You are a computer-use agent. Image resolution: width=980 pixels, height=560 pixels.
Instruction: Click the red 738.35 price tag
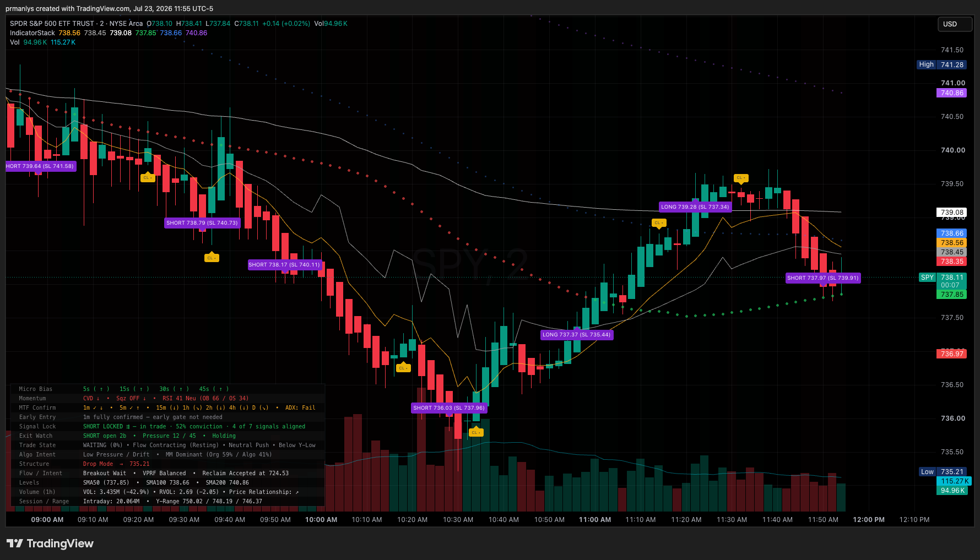(x=952, y=262)
